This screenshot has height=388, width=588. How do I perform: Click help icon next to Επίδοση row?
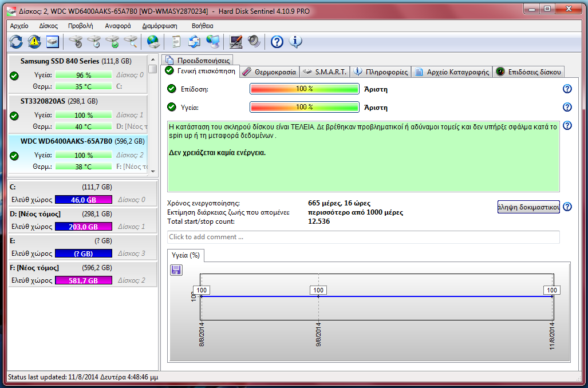tap(567, 89)
